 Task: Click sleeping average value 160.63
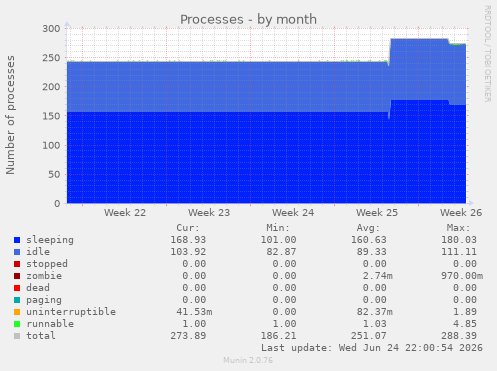(x=369, y=240)
